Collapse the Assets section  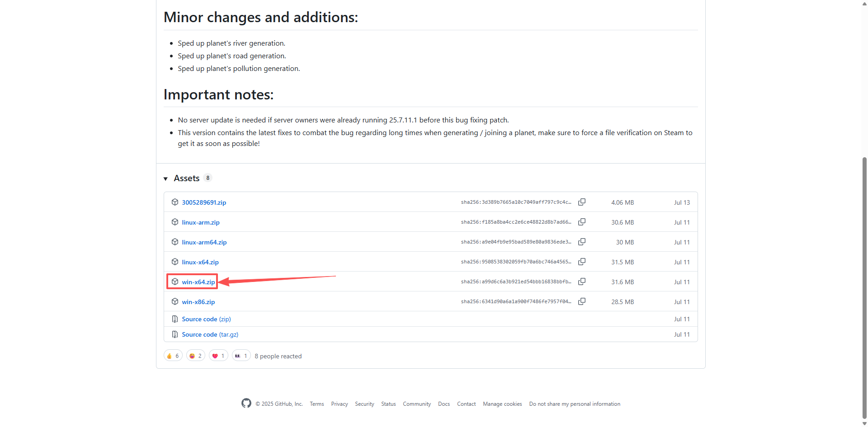coord(166,178)
